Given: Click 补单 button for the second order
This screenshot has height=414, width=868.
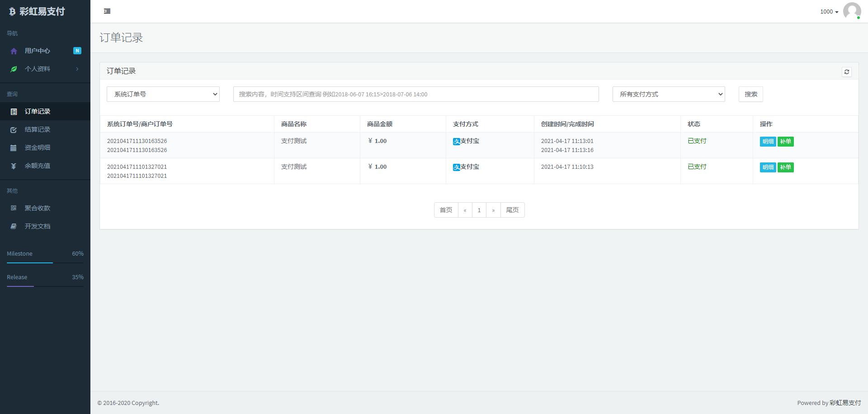Looking at the screenshot, I should click(x=785, y=167).
